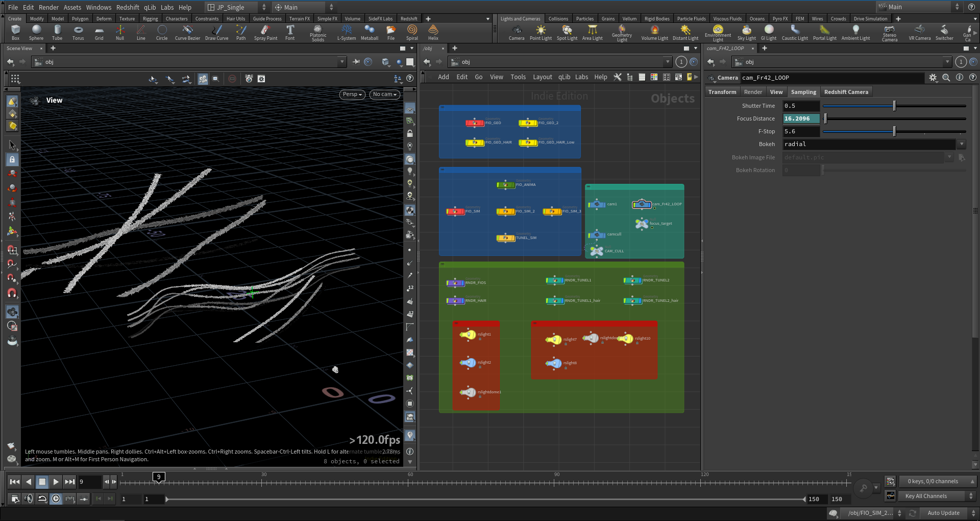The height and width of the screenshot is (521, 980).
Task: Adjust the F-Stop slider
Action: (894, 131)
